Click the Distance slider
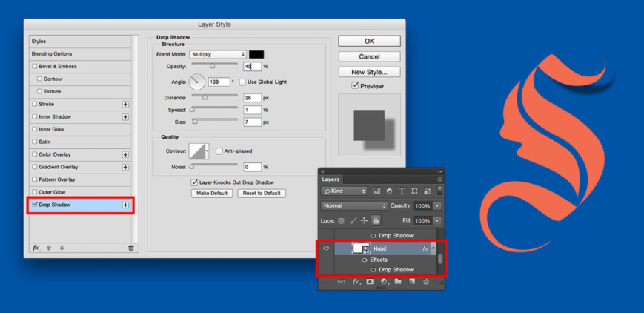The image size is (644, 313). pyautogui.click(x=215, y=97)
